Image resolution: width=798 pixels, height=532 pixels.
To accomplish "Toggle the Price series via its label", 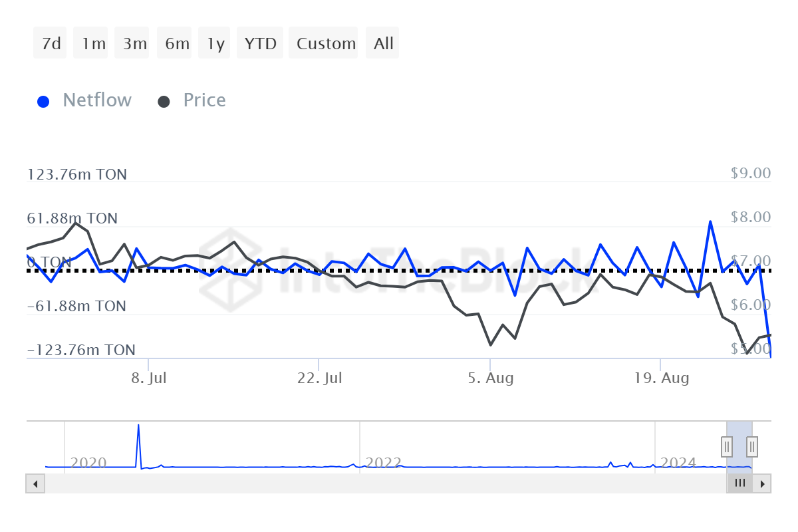I will click(x=204, y=100).
